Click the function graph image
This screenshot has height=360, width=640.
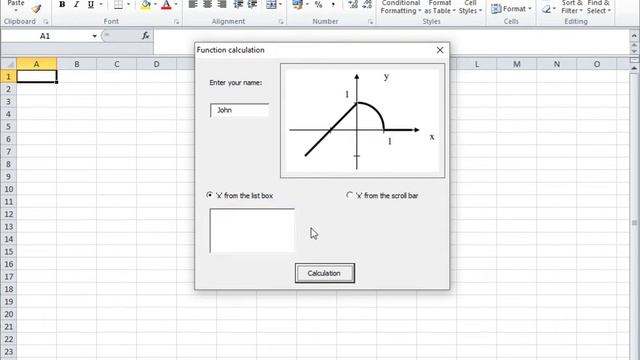[362, 120]
